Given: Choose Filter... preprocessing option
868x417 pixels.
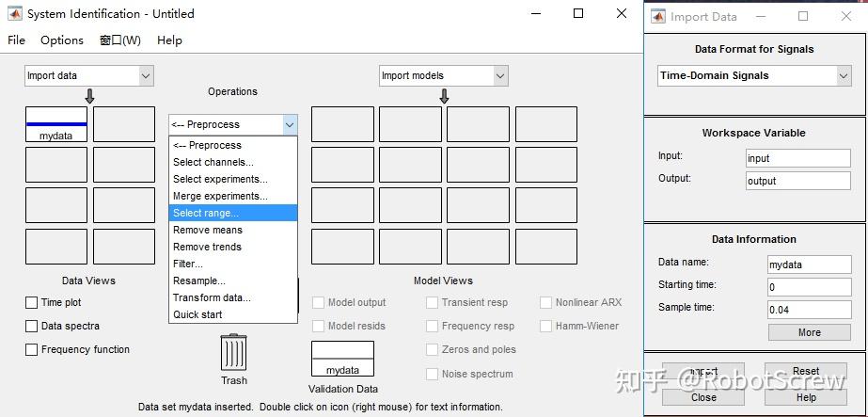Looking at the screenshot, I should [233, 264].
